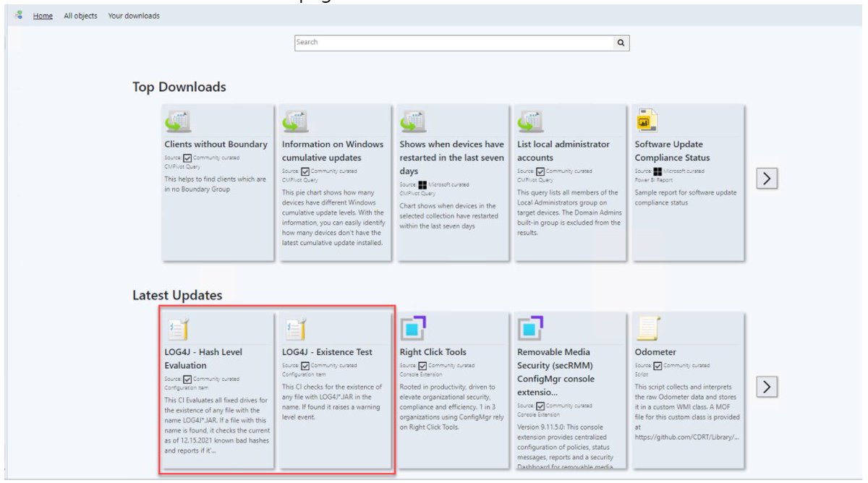Click Latest Updates section heading
This screenshot has height=483, width=868.
click(x=177, y=295)
